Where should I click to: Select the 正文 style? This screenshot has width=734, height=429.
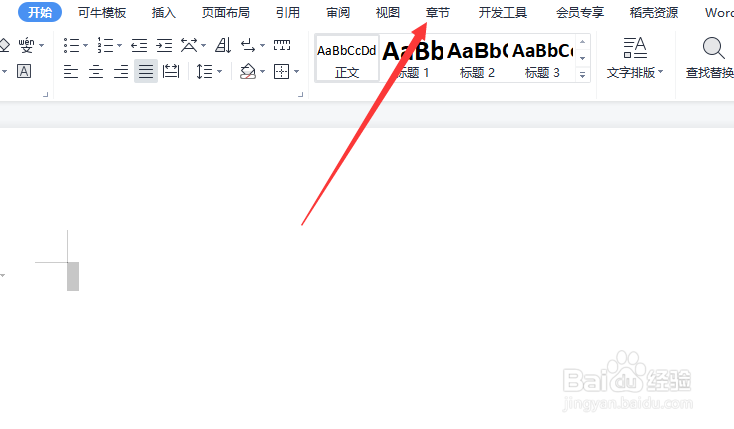347,59
